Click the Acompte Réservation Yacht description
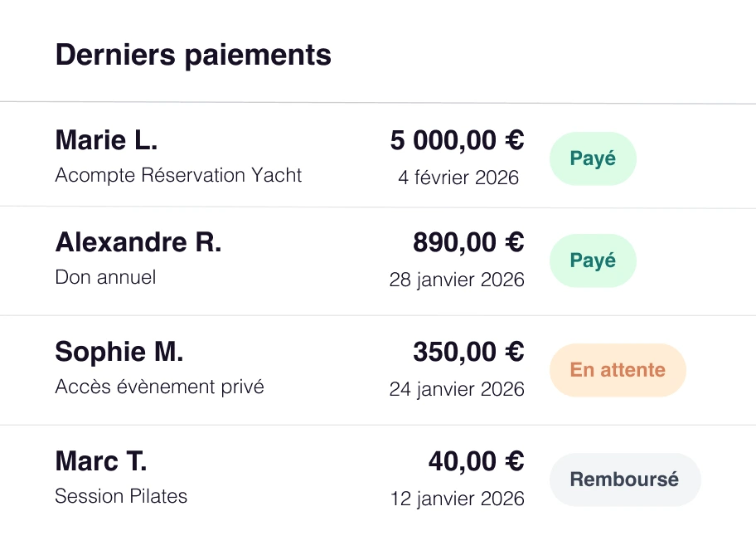Image resolution: width=756 pixels, height=555 pixels. click(x=178, y=175)
